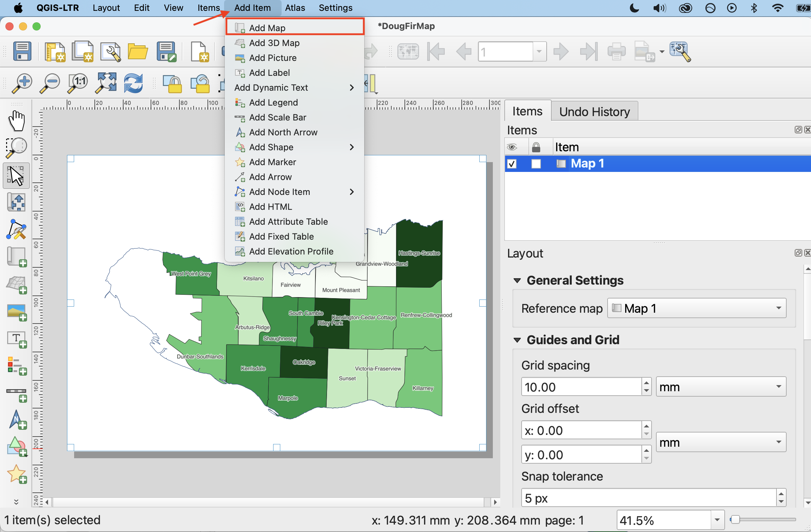Screen dimensions: 811x532
Task: Click the Zoom Full toolbar icon
Action: pos(106,83)
